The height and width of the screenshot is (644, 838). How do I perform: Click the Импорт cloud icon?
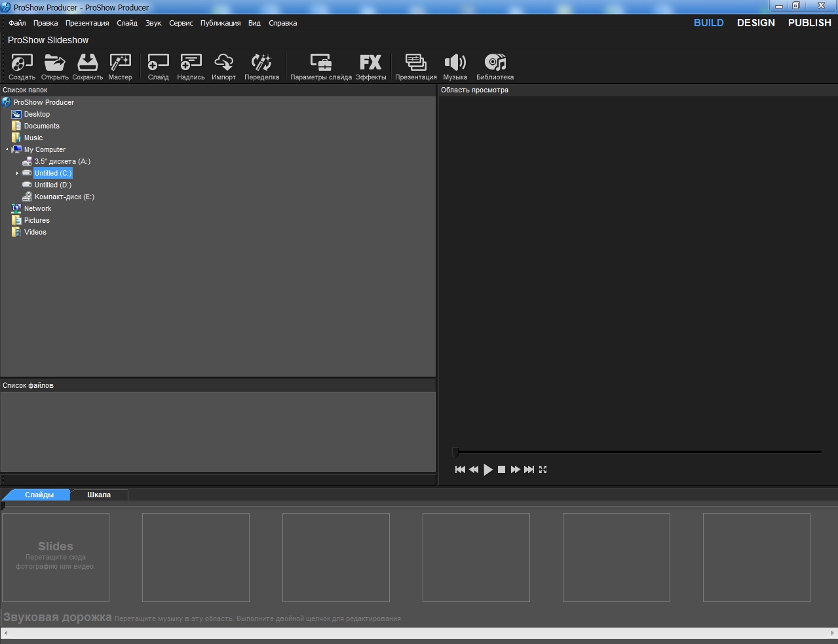tap(223, 67)
